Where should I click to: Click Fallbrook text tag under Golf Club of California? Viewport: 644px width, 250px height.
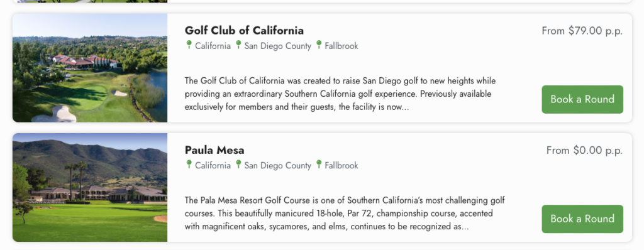(341, 46)
